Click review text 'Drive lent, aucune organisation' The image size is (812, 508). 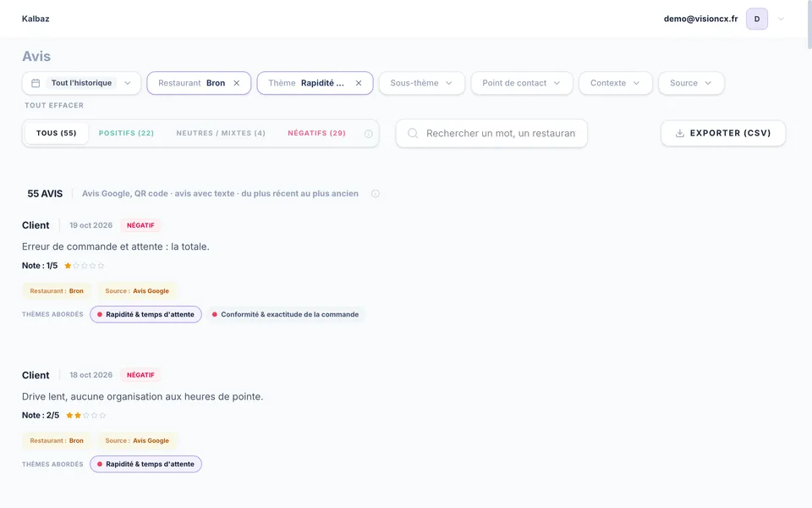tap(142, 396)
